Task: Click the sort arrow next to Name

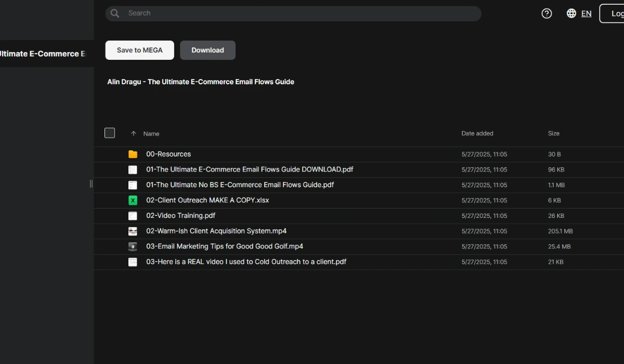Action: pos(134,134)
